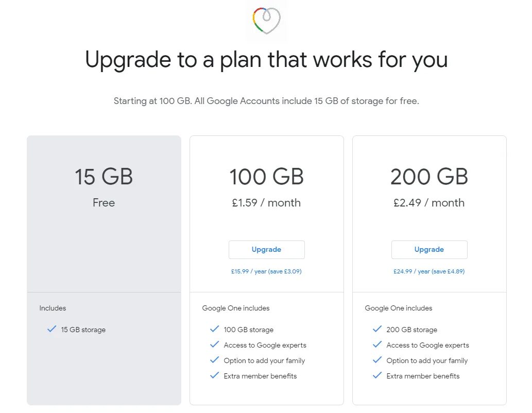Upgrade to the 200 GB plan
The width and height of the screenshot is (532, 413).
pyautogui.click(x=429, y=249)
